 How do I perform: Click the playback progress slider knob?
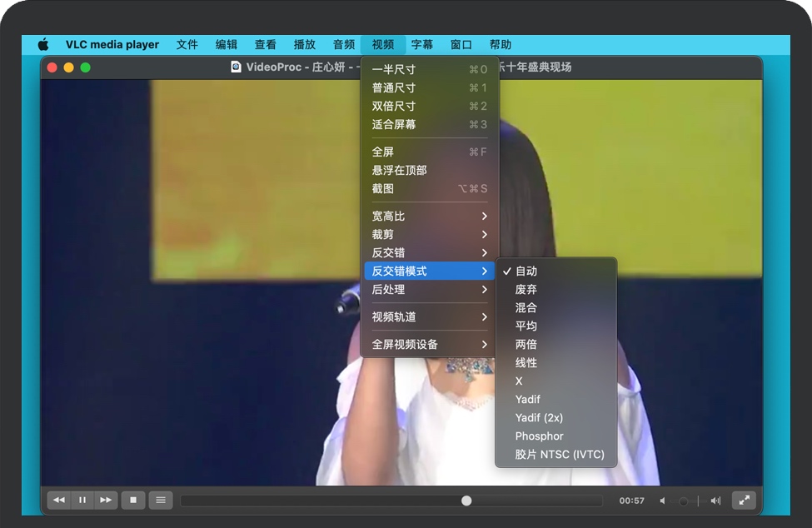[466, 501]
